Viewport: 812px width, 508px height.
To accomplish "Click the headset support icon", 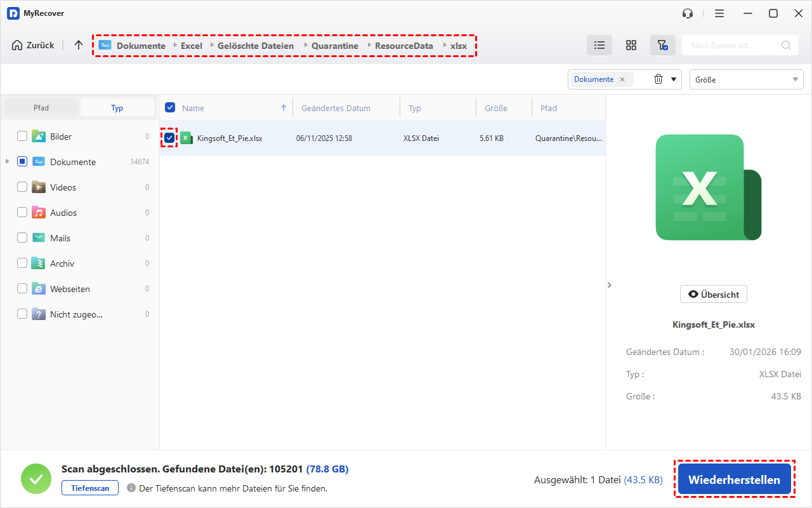I will tap(688, 13).
